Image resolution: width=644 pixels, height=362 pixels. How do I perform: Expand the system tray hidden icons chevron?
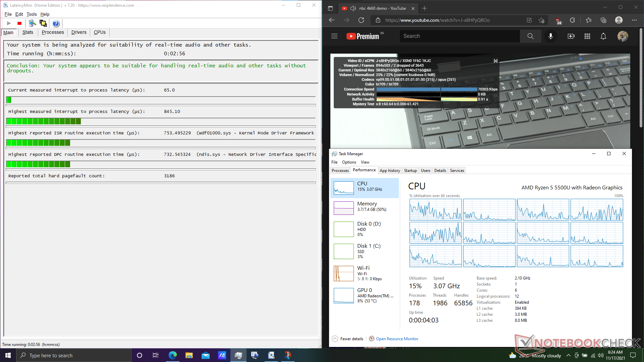(x=568, y=356)
